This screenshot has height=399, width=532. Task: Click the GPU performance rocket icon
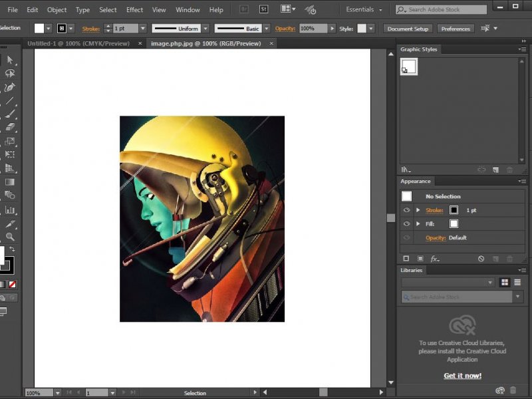coord(311,10)
